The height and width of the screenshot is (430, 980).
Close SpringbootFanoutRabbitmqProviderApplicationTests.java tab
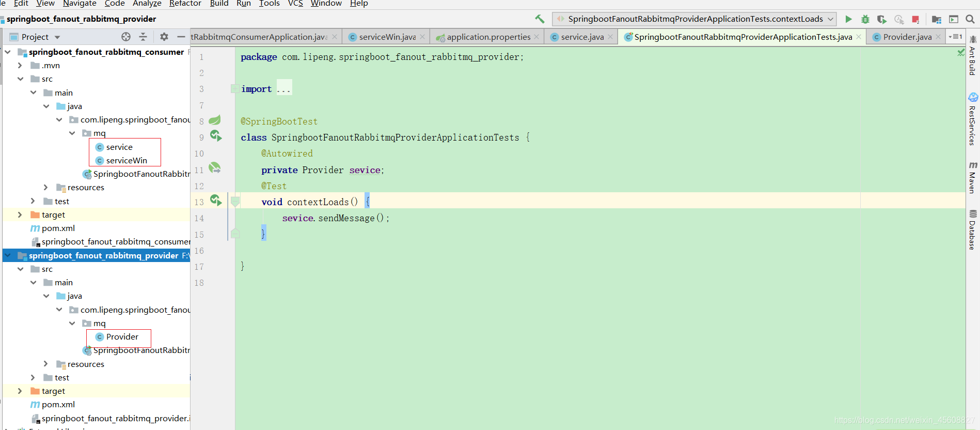[859, 37]
